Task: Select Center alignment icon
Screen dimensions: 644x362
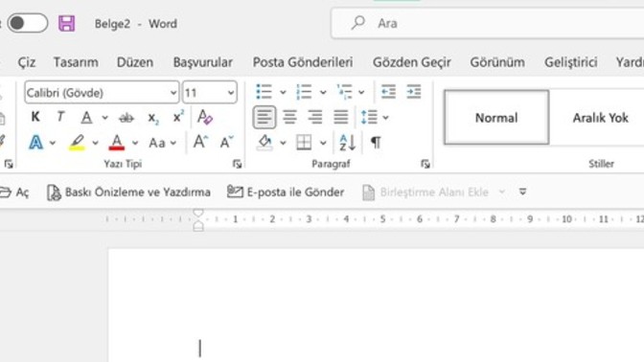Action: point(290,118)
